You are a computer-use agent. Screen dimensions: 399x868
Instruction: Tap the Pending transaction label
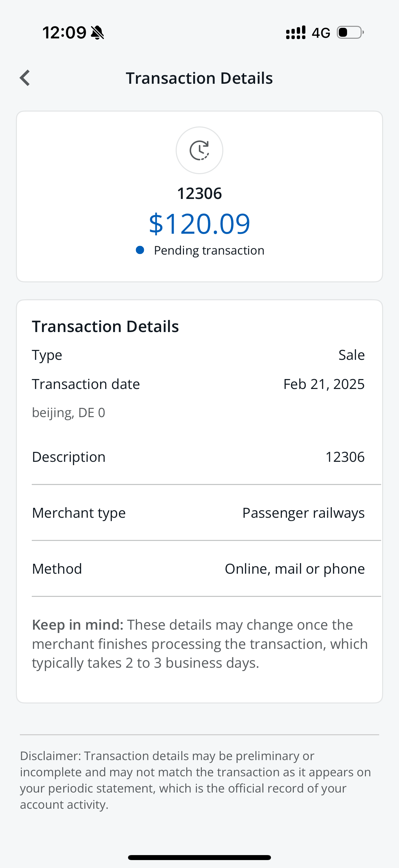pos(209,250)
